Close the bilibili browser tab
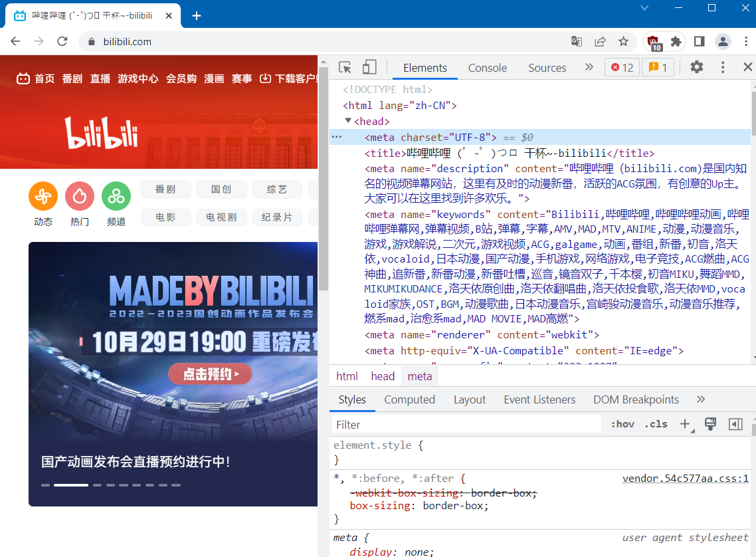Screen dimensions: 756x557 [169, 16]
